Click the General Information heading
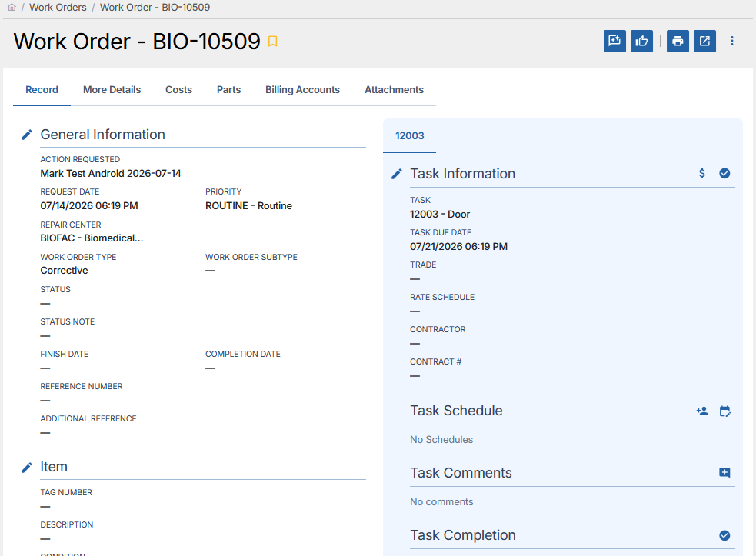Viewport: 756px width, 556px height. click(103, 135)
